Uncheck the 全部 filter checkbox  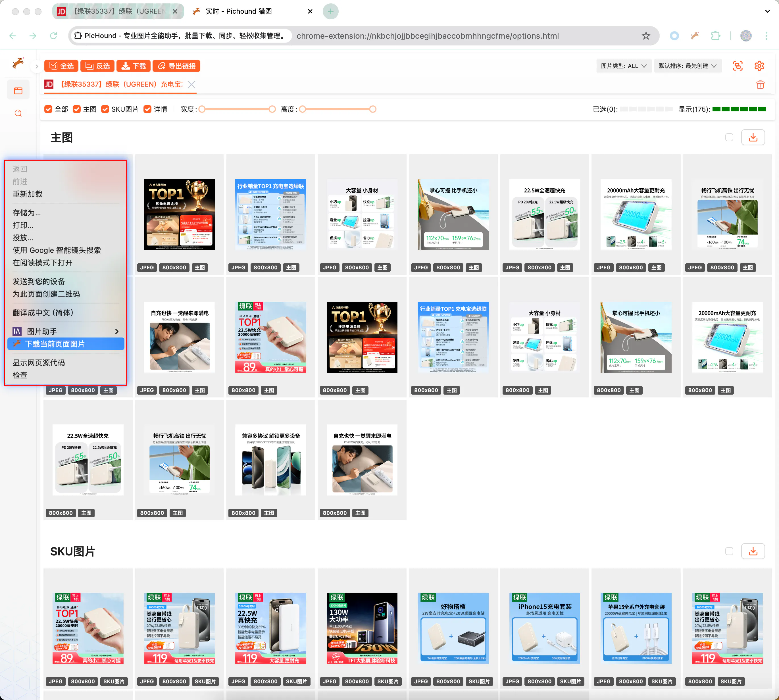click(x=49, y=109)
